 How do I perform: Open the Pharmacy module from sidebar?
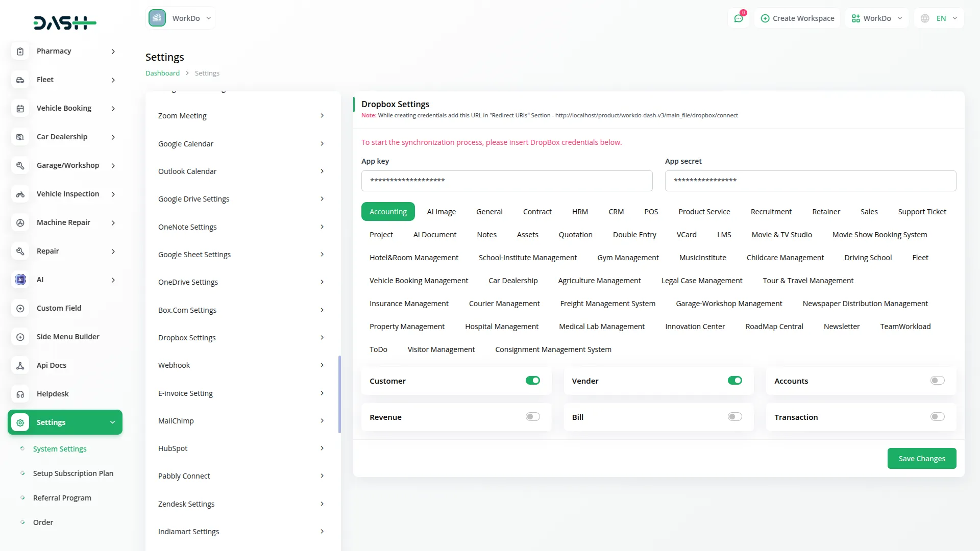click(x=54, y=51)
